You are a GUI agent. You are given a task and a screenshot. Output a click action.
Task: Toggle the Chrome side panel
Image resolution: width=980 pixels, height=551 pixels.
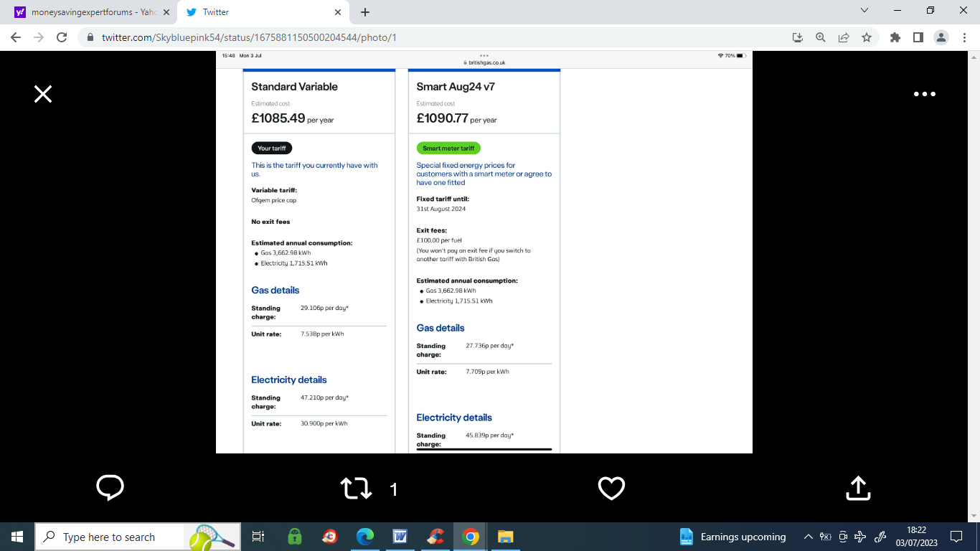point(918,37)
